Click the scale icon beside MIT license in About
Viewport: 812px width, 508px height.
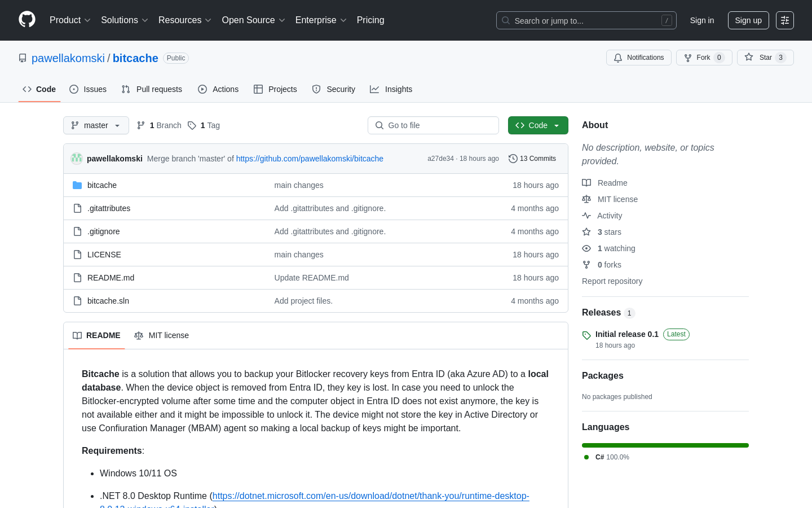pyautogui.click(x=586, y=199)
